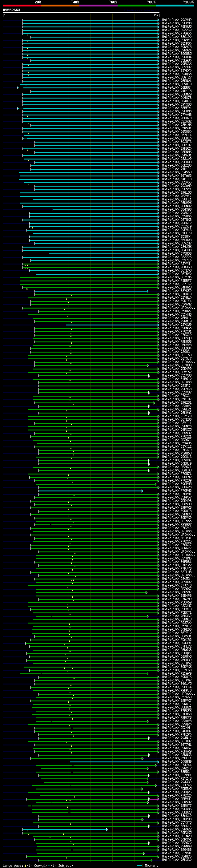The height and width of the screenshot is (868, 197).
Task: Click the purple ~60% identity legend segment
Action: [99, 6]
